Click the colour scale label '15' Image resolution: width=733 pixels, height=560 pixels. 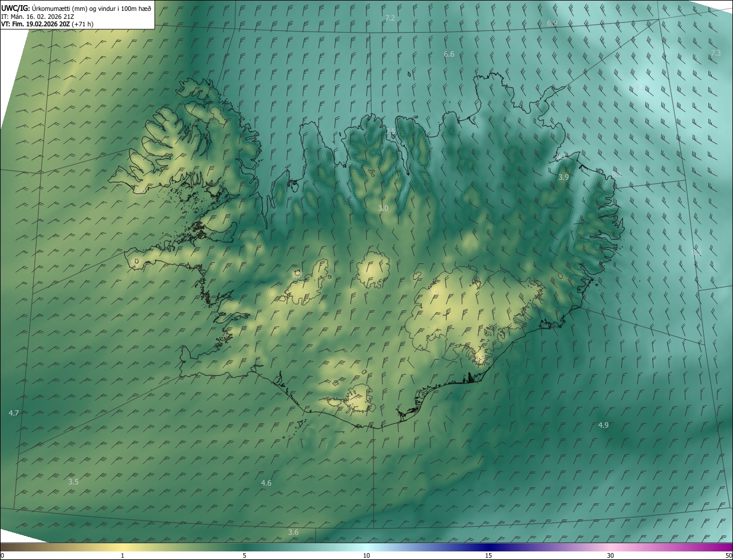click(x=488, y=555)
